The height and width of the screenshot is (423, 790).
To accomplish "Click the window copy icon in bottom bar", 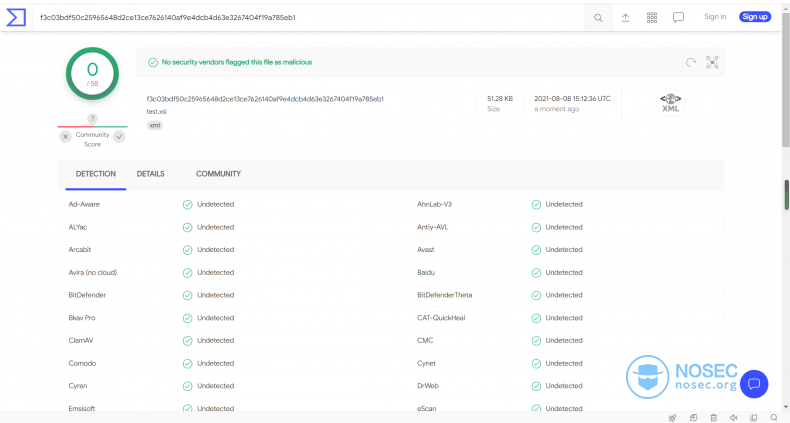I will 754,417.
